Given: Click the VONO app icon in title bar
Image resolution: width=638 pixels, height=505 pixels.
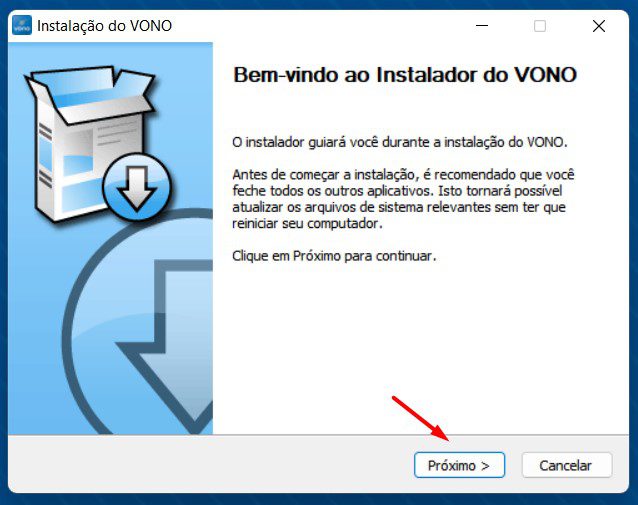Looking at the screenshot, I should click(x=22, y=26).
